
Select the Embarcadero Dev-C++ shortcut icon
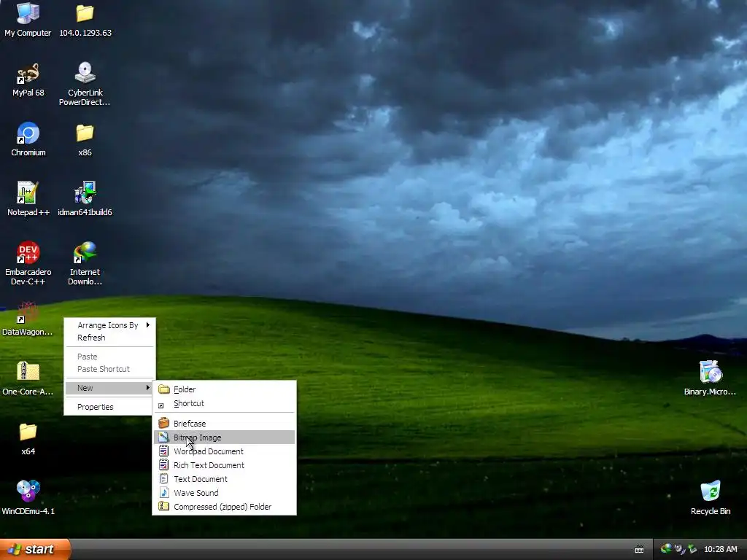[28, 252]
